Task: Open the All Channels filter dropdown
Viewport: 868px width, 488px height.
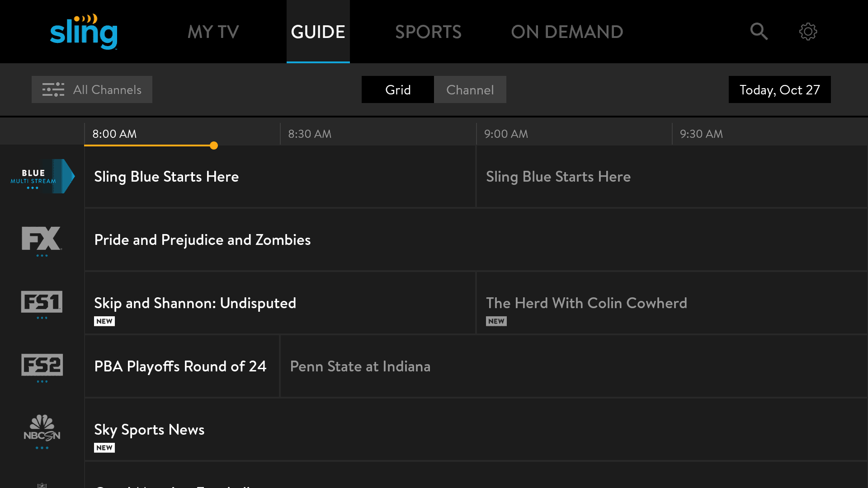Action: tap(92, 89)
